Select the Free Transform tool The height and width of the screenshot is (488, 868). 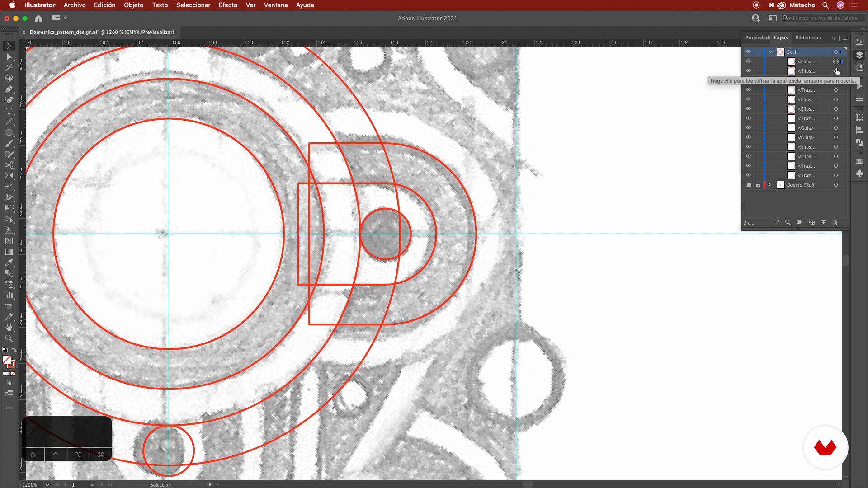9,208
